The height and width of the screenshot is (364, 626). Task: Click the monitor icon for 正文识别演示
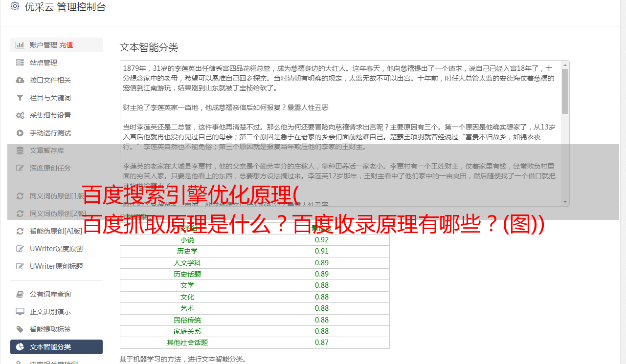coord(20,312)
